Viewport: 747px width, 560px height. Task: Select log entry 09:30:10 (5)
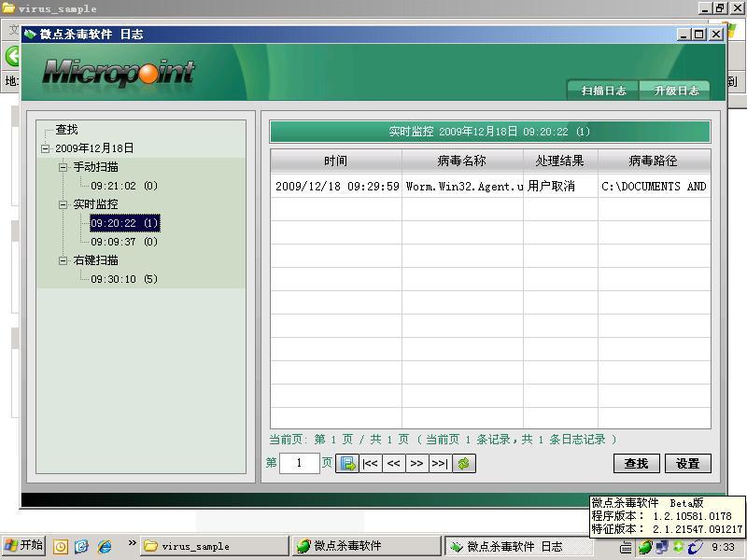pos(124,279)
